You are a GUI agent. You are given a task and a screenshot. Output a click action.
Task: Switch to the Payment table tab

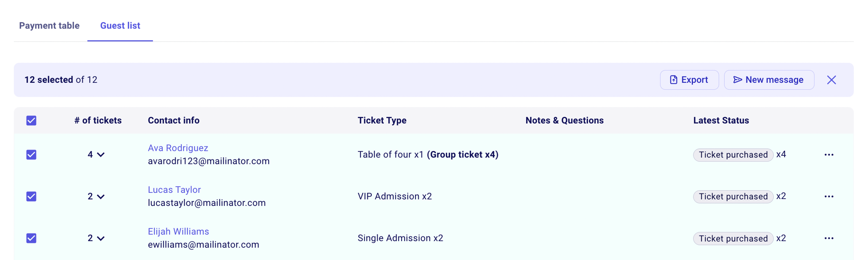pyautogui.click(x=49, y=26)
